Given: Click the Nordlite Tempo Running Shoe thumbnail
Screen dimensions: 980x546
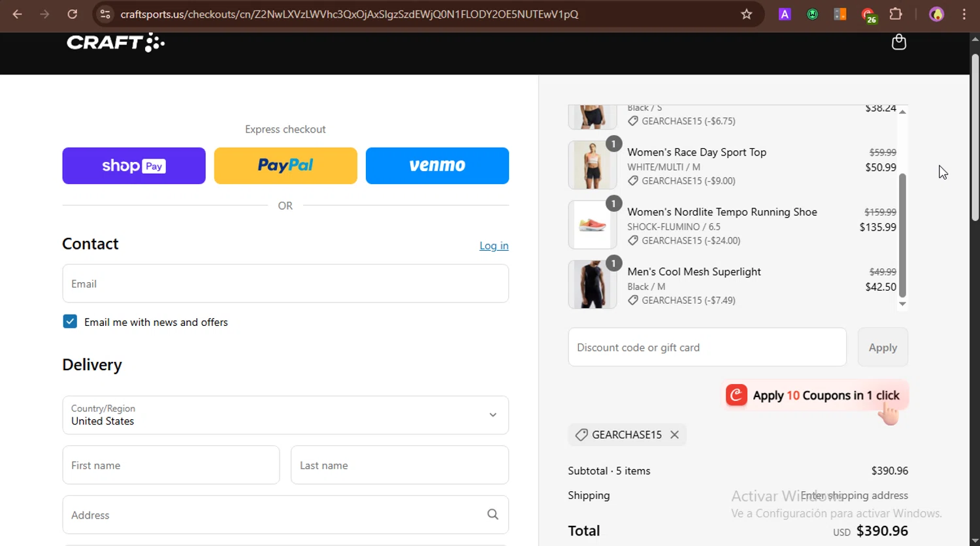Looking at the screenshot, I should coord(593,225).
